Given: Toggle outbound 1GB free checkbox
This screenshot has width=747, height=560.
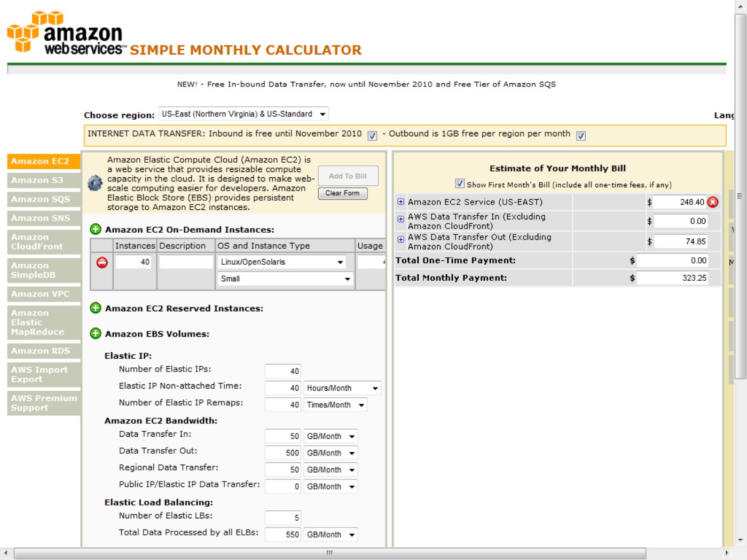Looking at the screenshot, I should (581, 136).
